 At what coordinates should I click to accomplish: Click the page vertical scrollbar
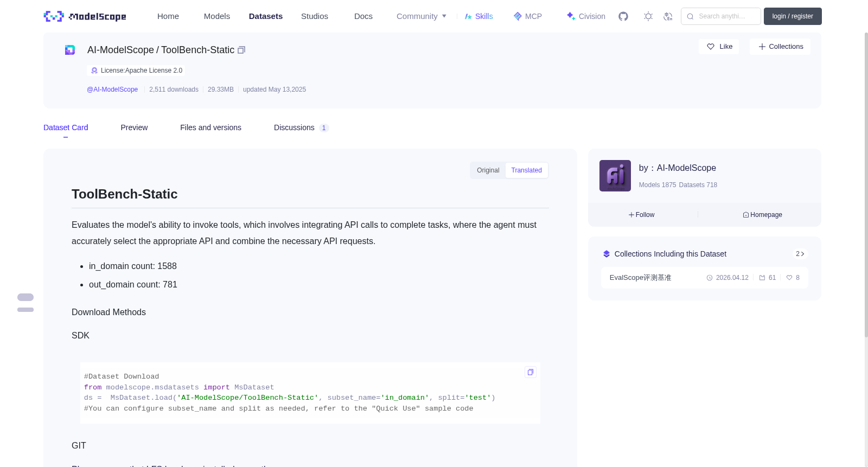pyautogui.click(x=866, y=184)
